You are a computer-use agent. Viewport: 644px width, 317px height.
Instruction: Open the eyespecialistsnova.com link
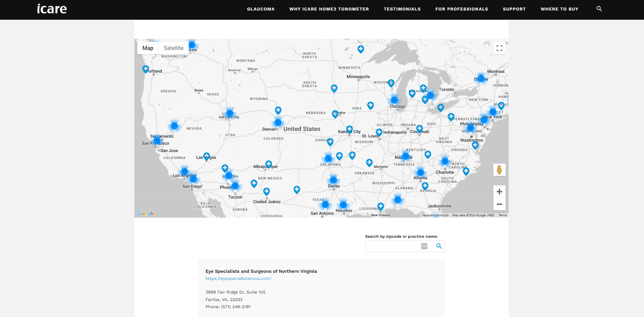[238, 279]
